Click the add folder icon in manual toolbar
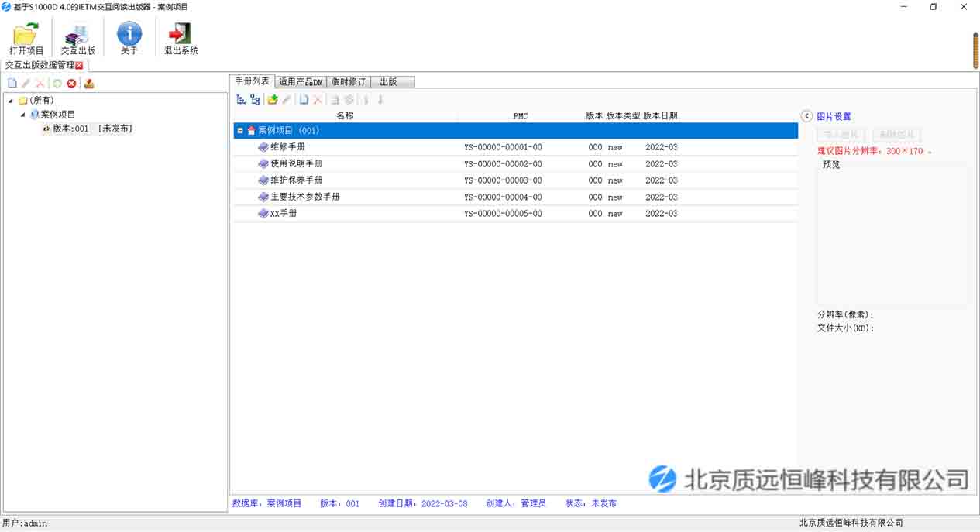 [272, 100]
